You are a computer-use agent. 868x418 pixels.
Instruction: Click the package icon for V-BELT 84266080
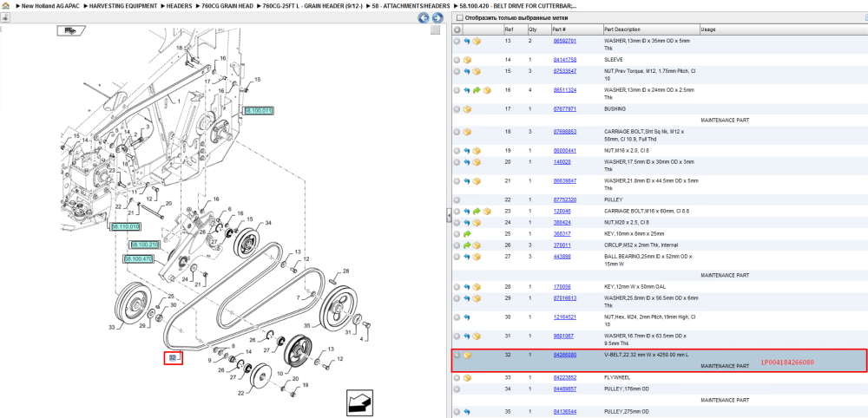tap(467, 355)
